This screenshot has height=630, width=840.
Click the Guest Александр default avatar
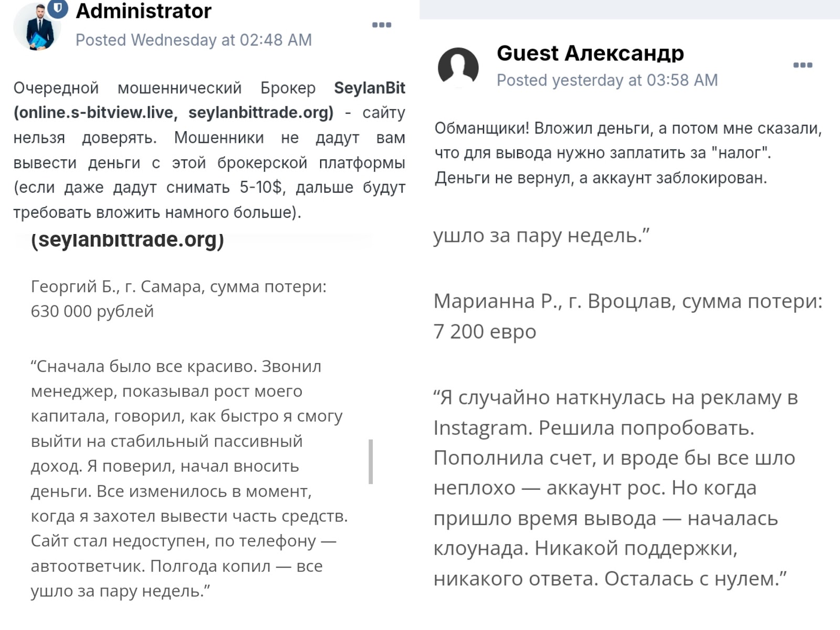tap(458, 68)
